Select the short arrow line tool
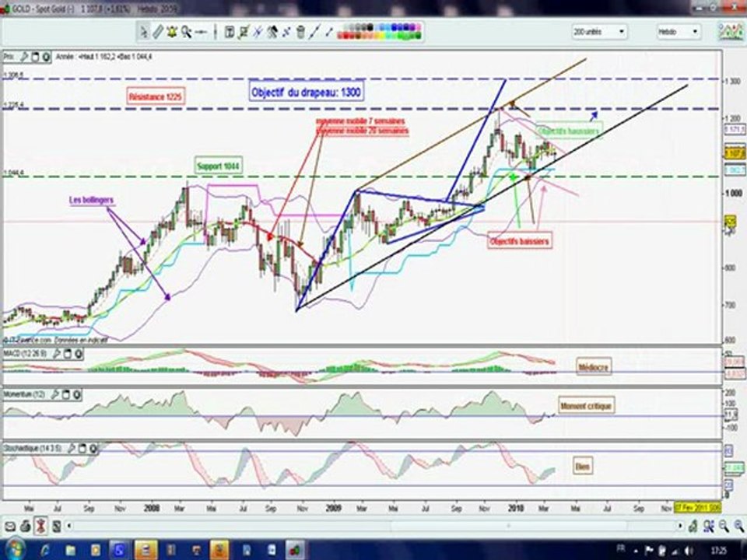Image resolution: width=747 pixels, height=560 pixels. click(x=328, y=32)
